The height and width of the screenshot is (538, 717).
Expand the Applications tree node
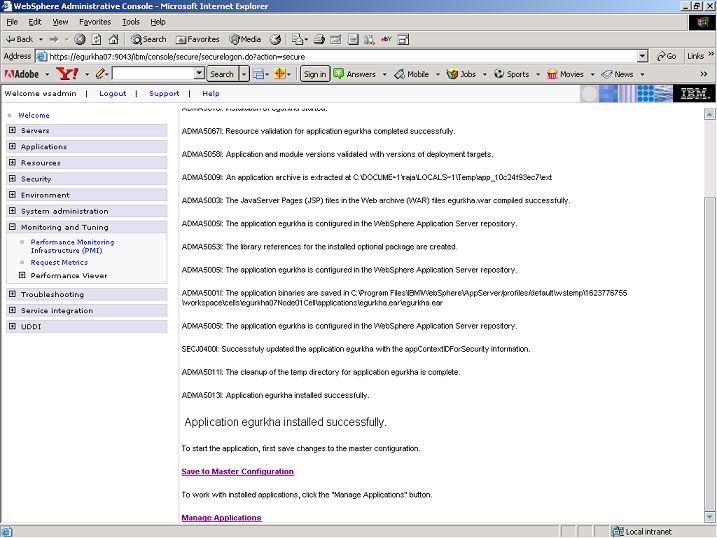(12, 146)
